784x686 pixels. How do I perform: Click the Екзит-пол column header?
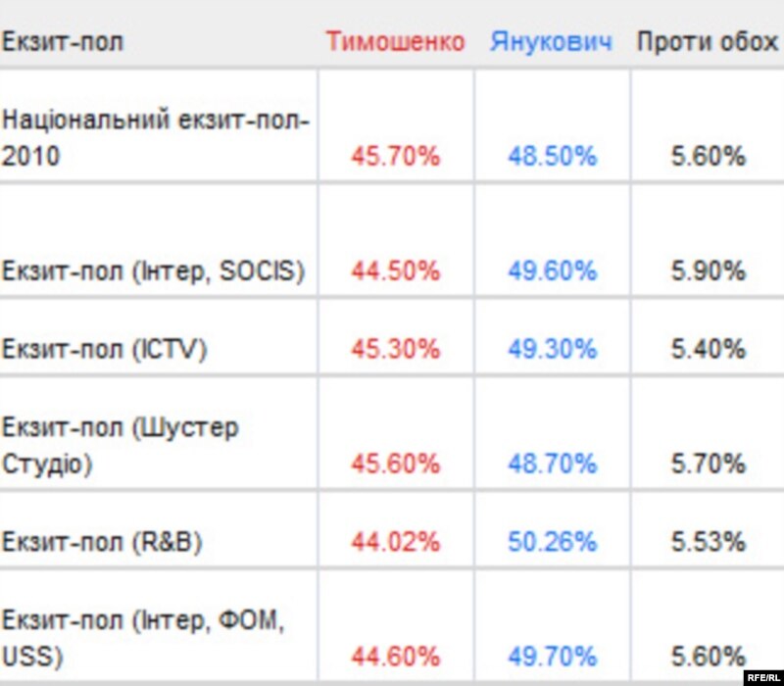pyautogui.click(x=63, y=42)
